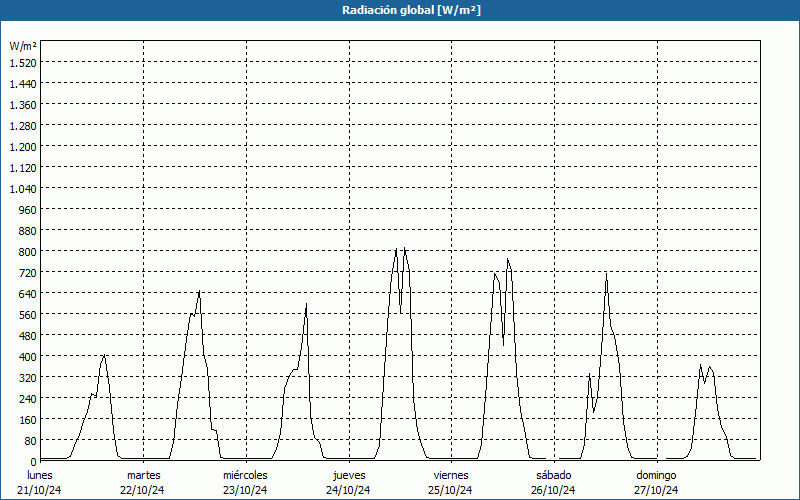
Task: Click the 880 y-axis value
Action: 28,231
